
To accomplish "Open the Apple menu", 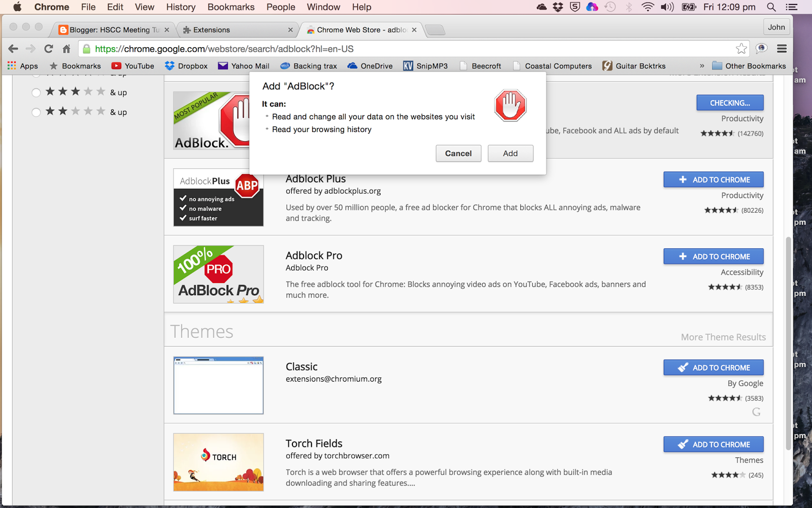I will click(17, 7).
